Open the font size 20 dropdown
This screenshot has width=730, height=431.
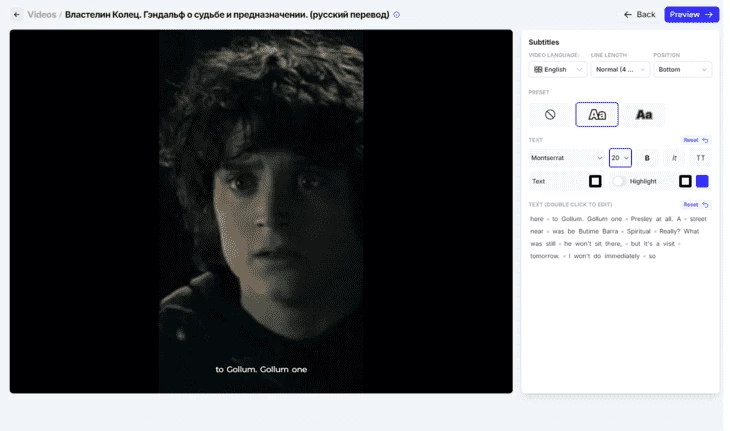click(620, 158)
